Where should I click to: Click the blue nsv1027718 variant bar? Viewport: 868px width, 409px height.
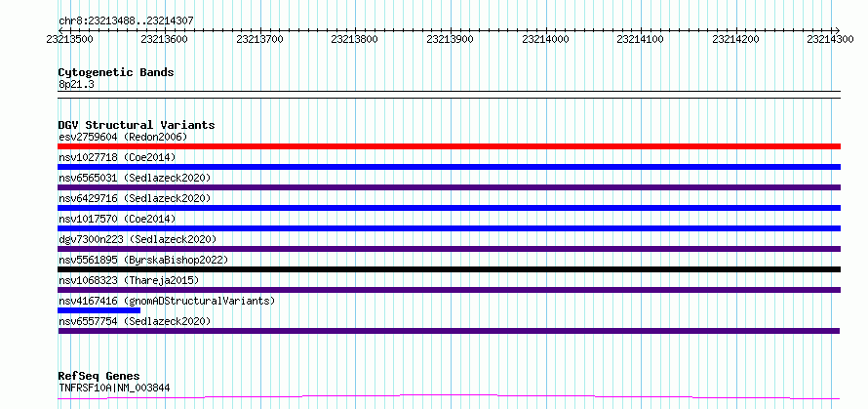449,167
